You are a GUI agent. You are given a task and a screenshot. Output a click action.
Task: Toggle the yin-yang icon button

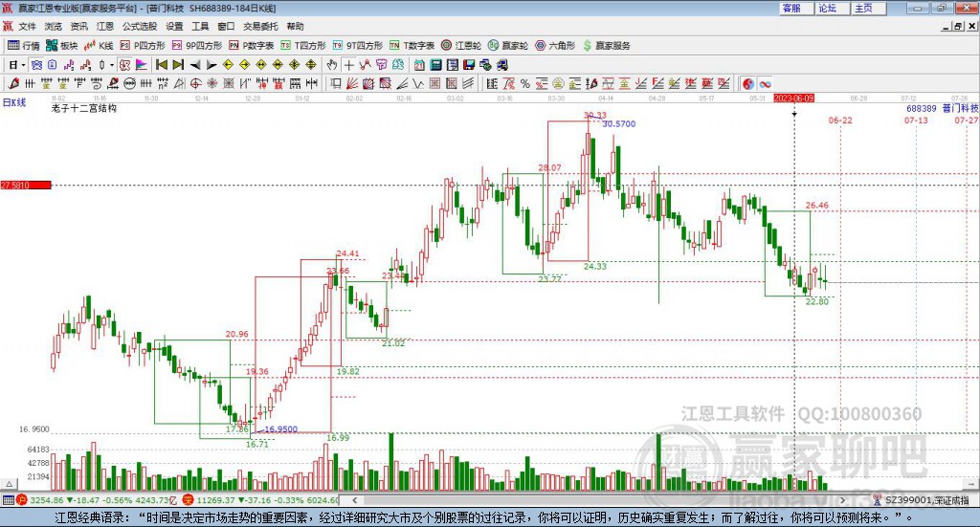coord(748,83)
